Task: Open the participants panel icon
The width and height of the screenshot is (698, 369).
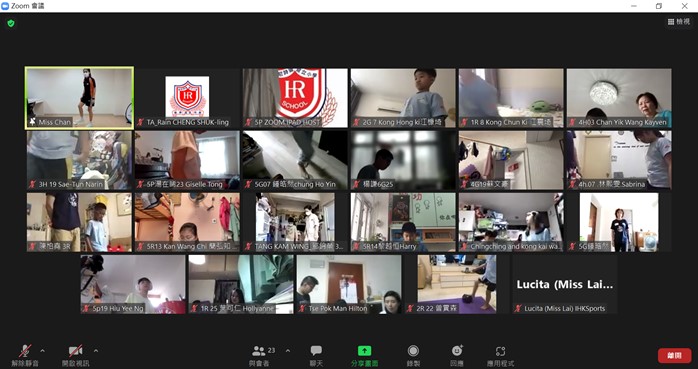Action: (258, 351)
